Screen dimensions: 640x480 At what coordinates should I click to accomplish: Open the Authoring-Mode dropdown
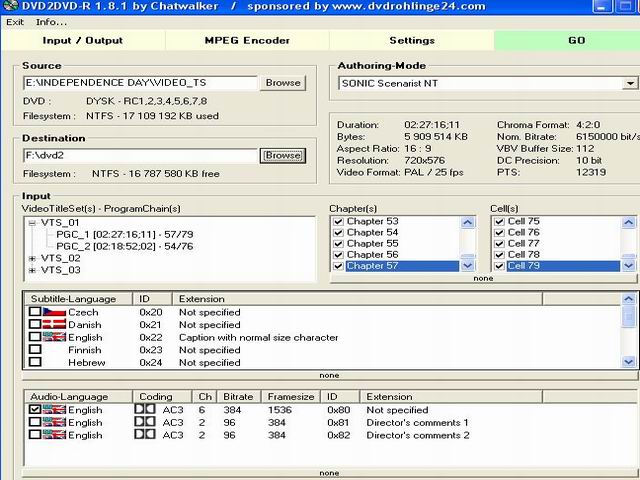[630, 83]
